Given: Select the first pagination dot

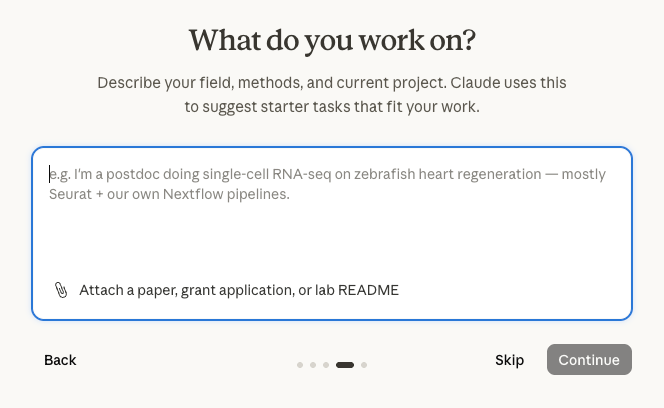Looking at the screenshot, I should coord(300,365).
